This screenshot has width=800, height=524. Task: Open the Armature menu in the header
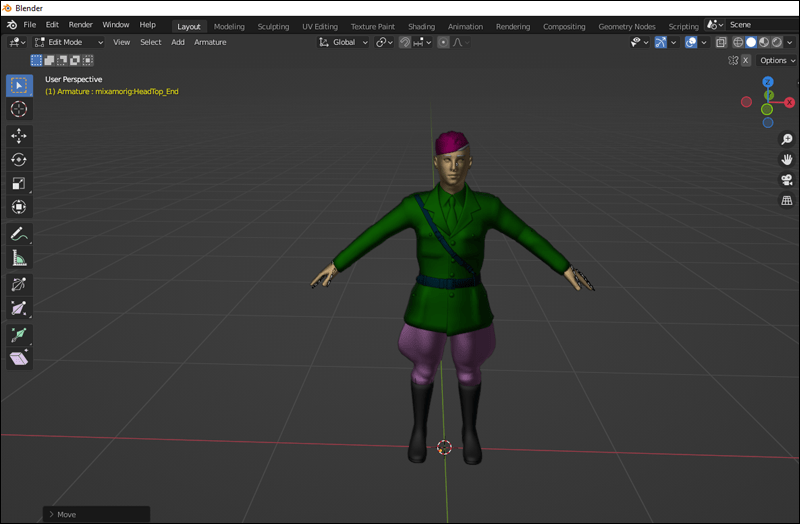(x=210, y=42)
